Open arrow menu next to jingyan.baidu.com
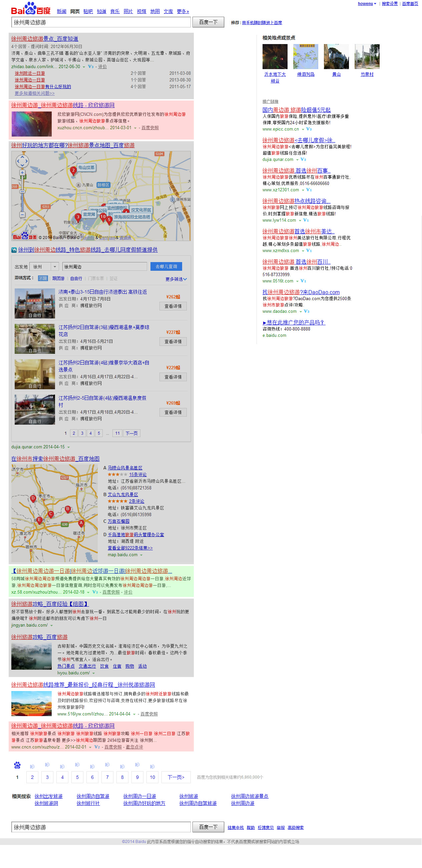Viewport: 422px width, 868px height. coord(51,626)
